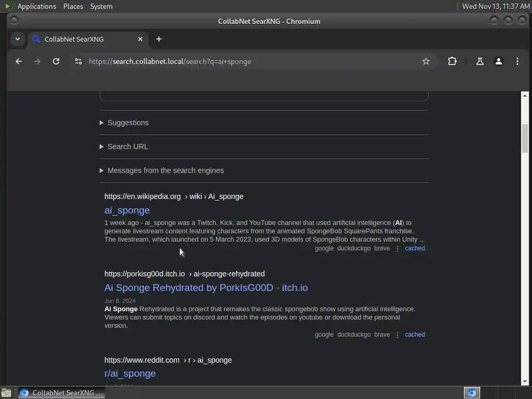The height and width of the screenshot is (399, 532).
Task: Click the www.reddit.com result URL
Action: 168,360
